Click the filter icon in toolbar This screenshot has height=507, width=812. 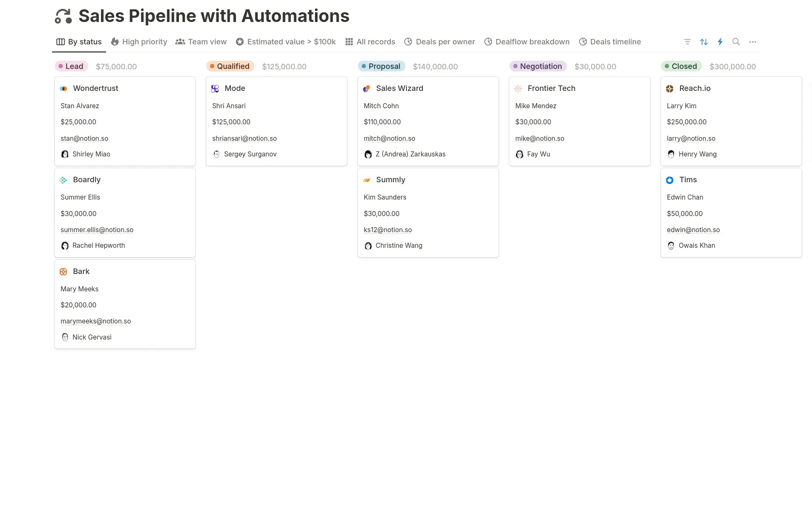(687, 42)
